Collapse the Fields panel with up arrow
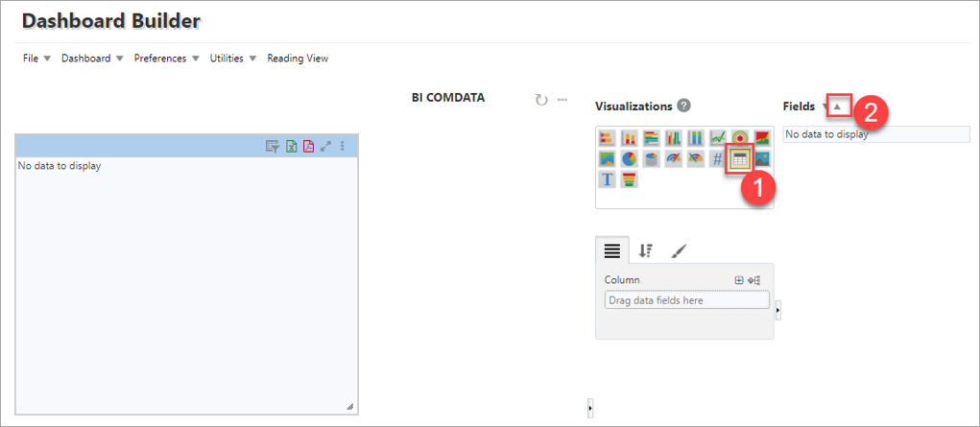980x427 pixels. [838, 107]
